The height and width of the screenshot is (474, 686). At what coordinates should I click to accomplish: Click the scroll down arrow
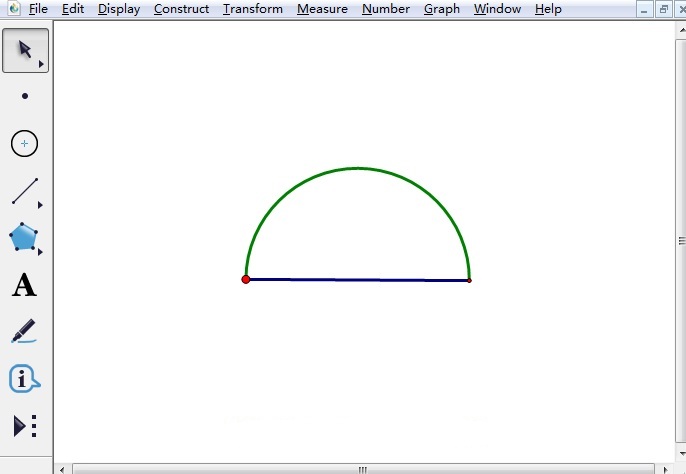(682, 453)
